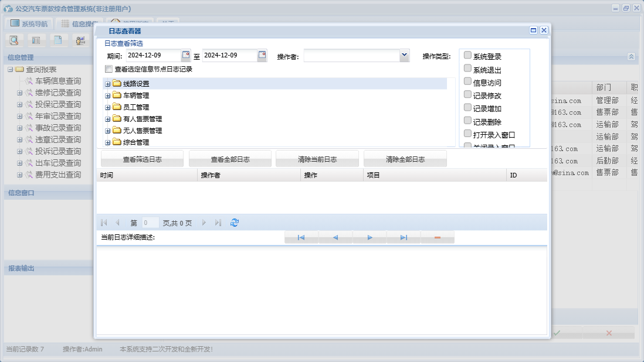Check the 系统登录 operation type

coord(467,55)
